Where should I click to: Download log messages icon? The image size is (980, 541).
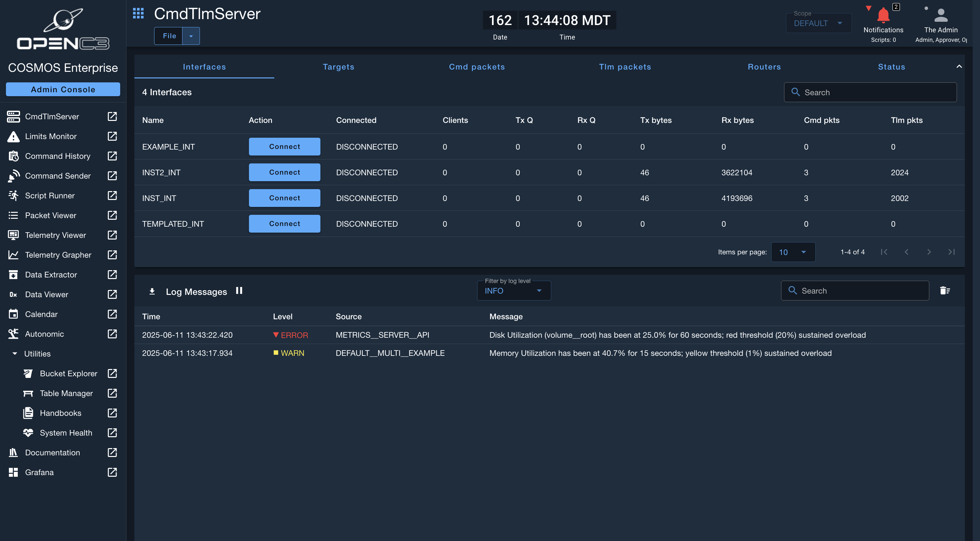(x=152, y=292)
